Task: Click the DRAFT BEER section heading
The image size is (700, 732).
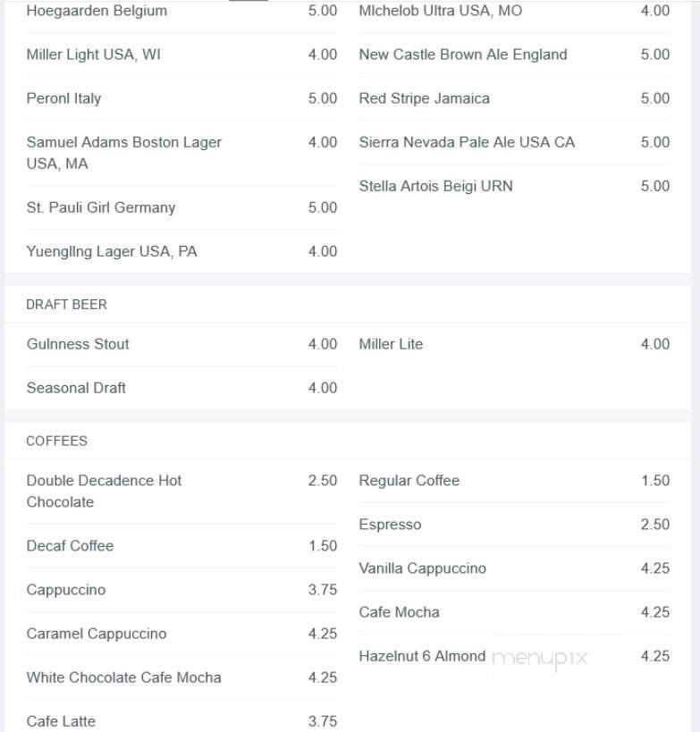Action: 66,305
